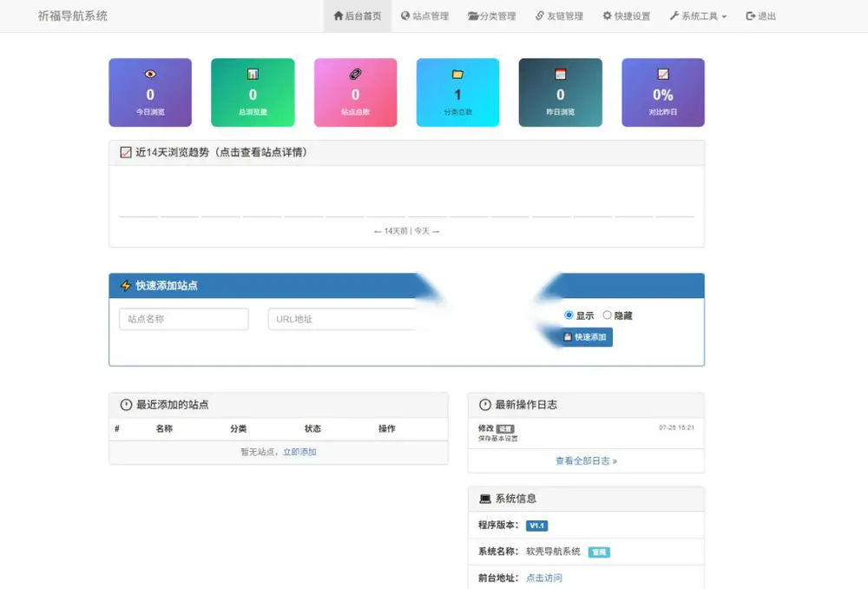Click the 官网 badge beside 软壳导航系统
This screenshot has width=868, height=589.
pos(599,552)
